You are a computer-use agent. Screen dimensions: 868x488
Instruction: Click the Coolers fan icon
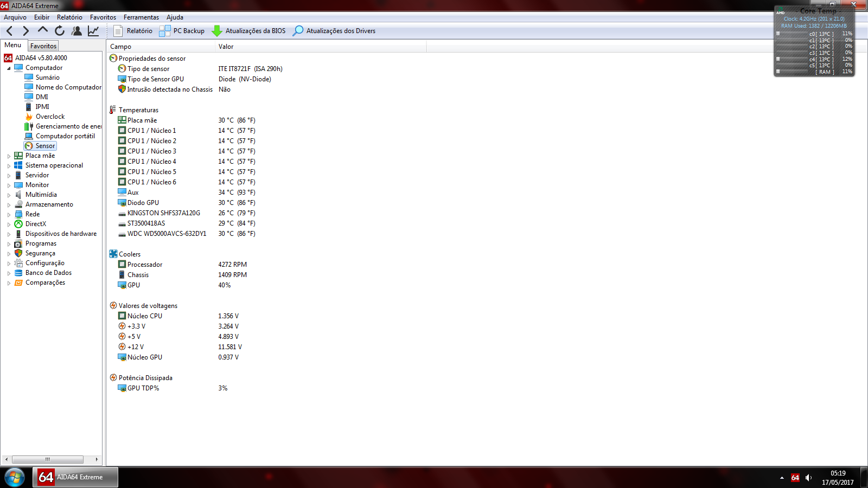(113, 254)
